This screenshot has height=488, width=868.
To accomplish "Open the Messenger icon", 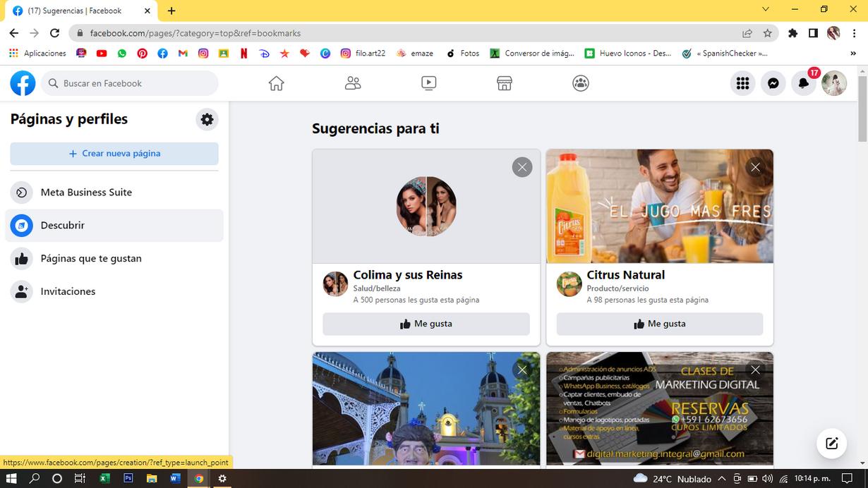I will click(773, 83).
